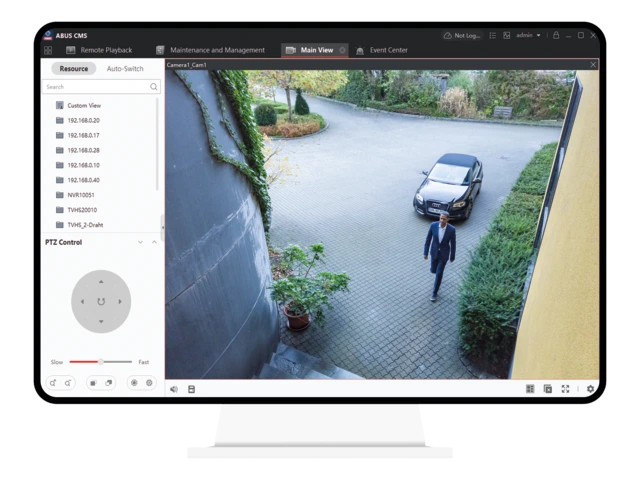This screenshot has height=480, width=640.
Task: Click the PTZ speed slider handle
Action: [x=100, y=362]
